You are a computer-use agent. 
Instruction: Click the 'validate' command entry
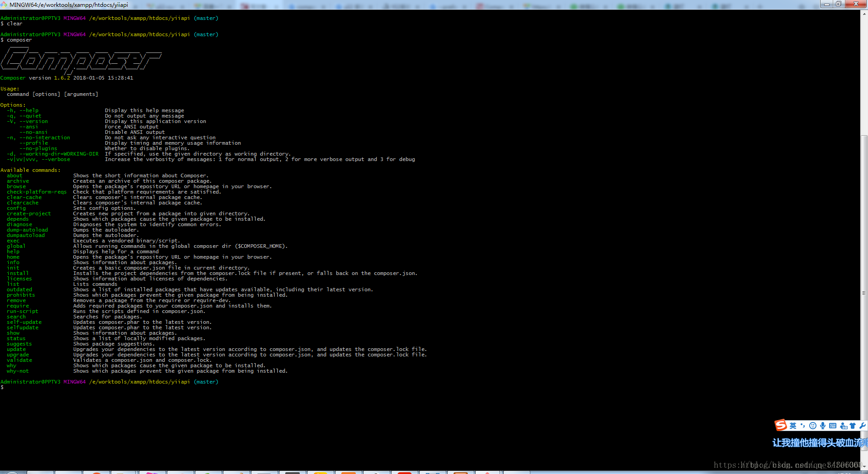19,360
